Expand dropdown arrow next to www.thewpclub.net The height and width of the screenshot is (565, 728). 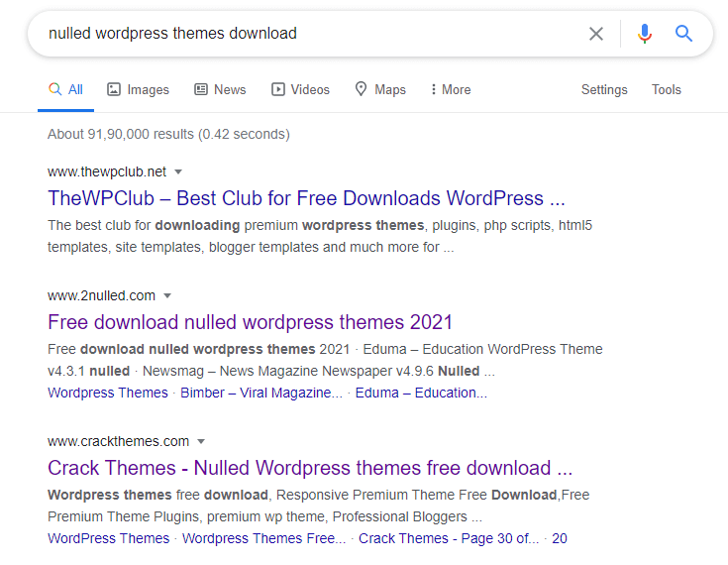point(178,172)
